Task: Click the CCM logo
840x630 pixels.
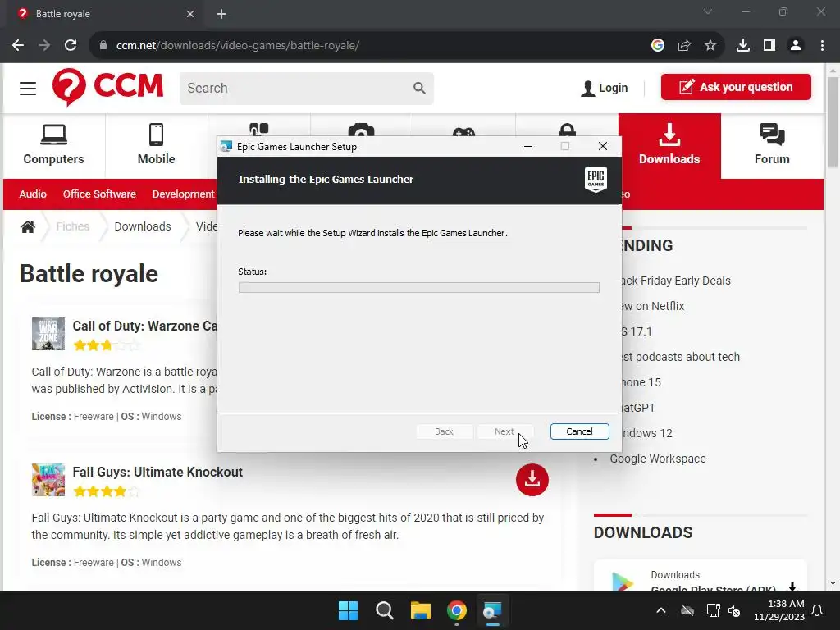Action: [107, 87]
